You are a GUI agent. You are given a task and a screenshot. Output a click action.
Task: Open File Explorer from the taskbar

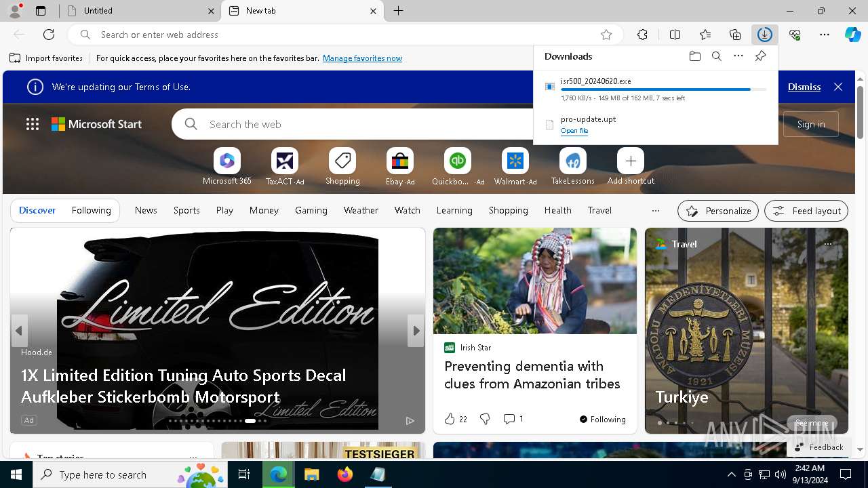click(x=312, y=474)
